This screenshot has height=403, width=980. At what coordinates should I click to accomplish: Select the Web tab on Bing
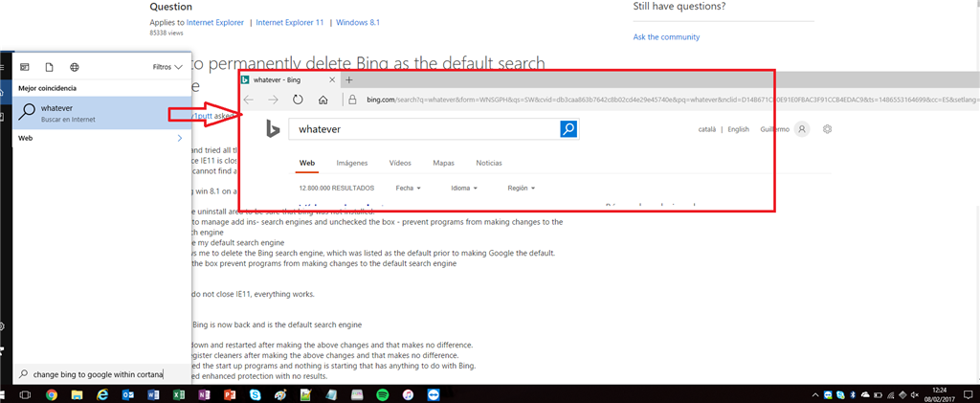(307, 163)
